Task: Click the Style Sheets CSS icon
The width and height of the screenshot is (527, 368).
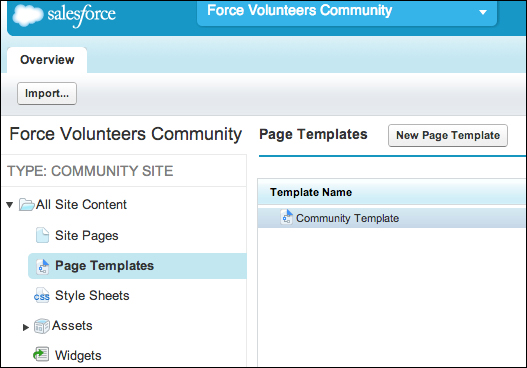Action: (x=42, y=295)
